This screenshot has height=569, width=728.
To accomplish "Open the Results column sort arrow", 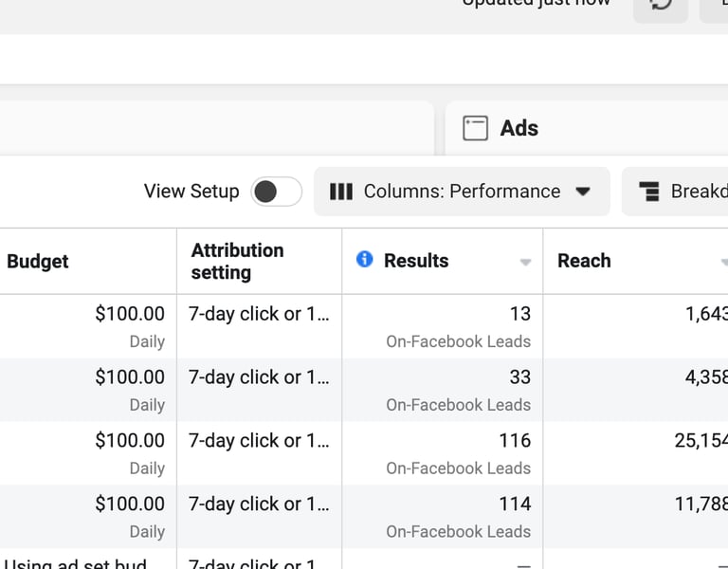I will point(525,263).
